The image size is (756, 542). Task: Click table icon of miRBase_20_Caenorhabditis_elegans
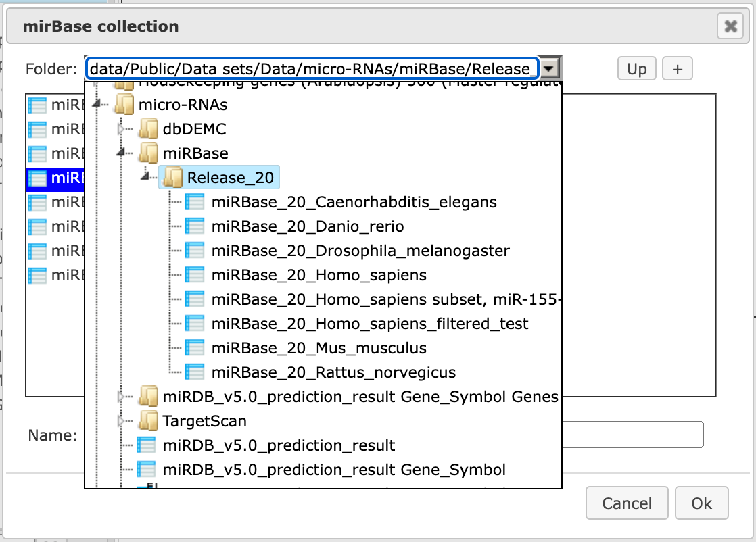pyautogui.click(x=195, y=202)
